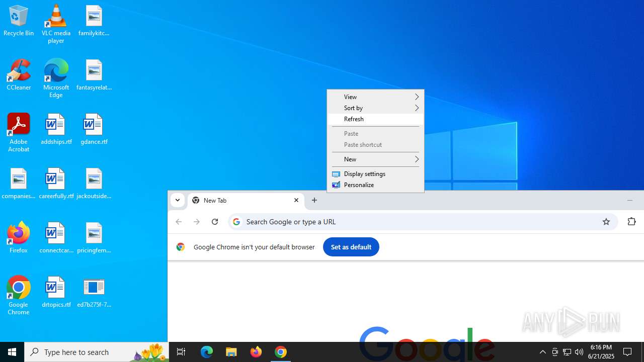
Task: Expand the View submenu
Action: (x=375, y=97)
